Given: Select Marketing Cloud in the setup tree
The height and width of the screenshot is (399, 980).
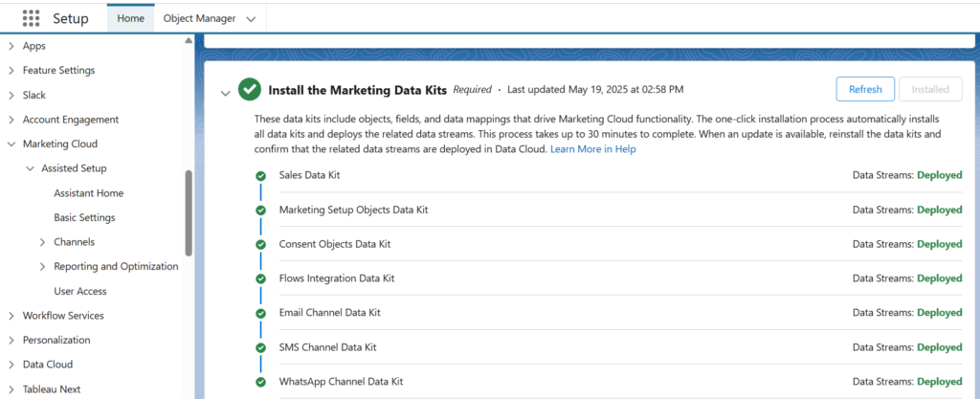Looking at the screenshot, I should click(60, 144).
